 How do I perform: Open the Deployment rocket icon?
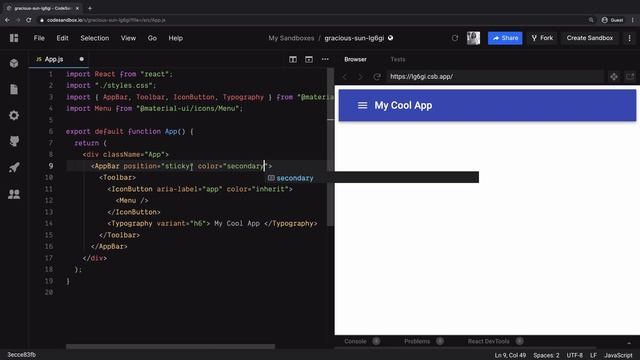[x=14, y=167]
